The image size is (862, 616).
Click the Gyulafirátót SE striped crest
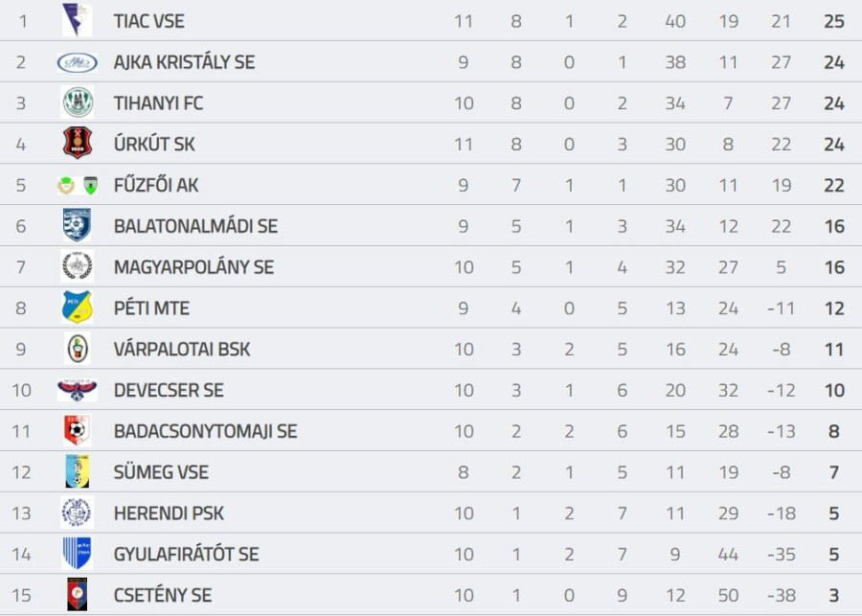(x=77, y=554)
